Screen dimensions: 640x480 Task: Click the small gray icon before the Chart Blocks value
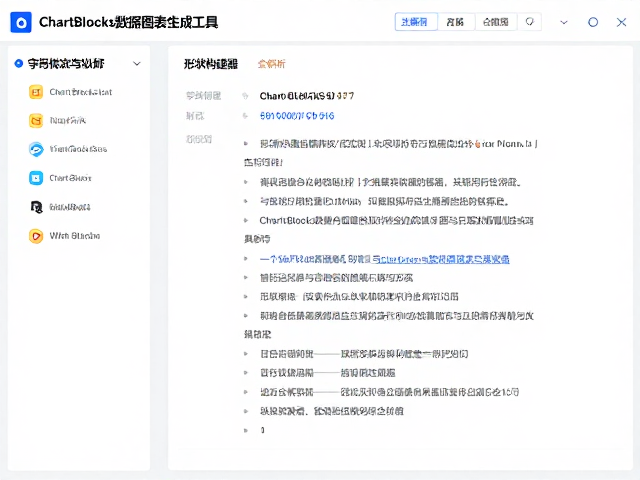[x=245, y=96]
